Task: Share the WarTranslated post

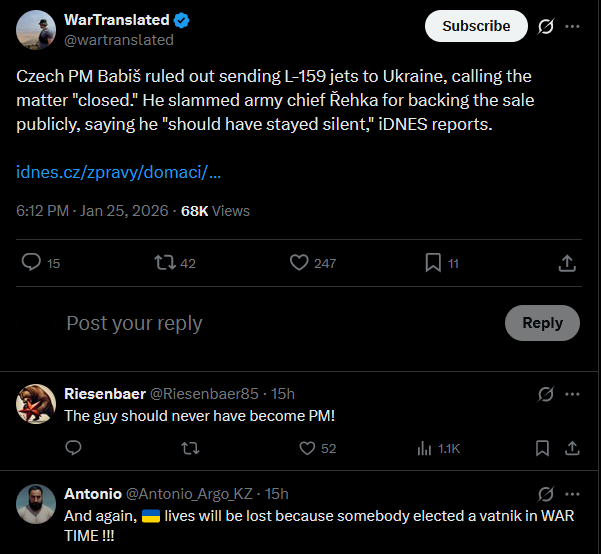Action: [567, 263]
